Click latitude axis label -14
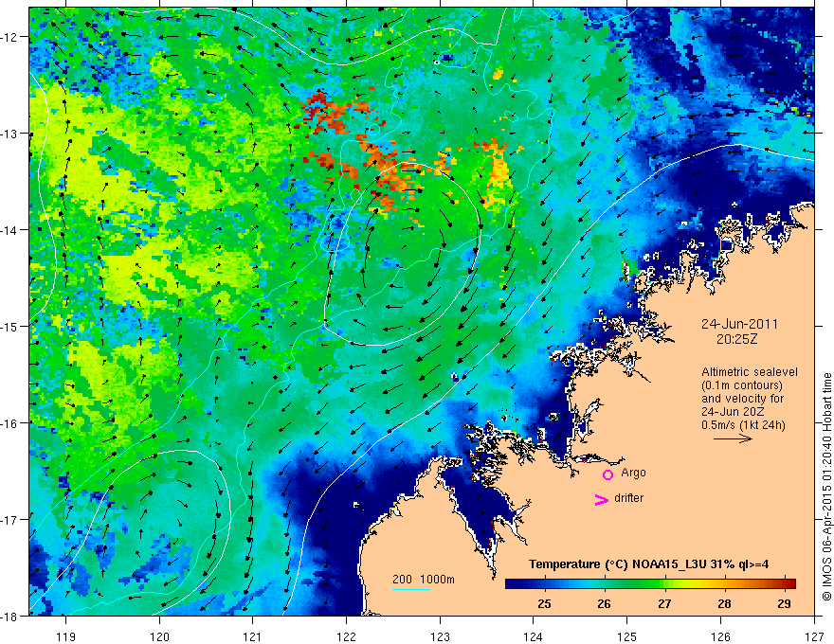This screenshot has height=644, width=834. click(x=10, y=230)
